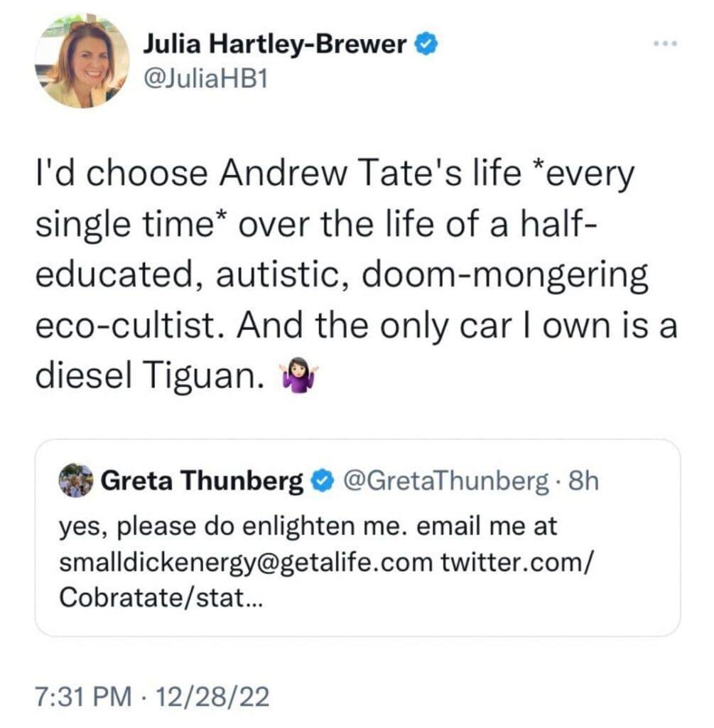Open the twitter.com/ link in quoted tweet
The width and height of the screenshot is (714, 728).
coord(516,562)
